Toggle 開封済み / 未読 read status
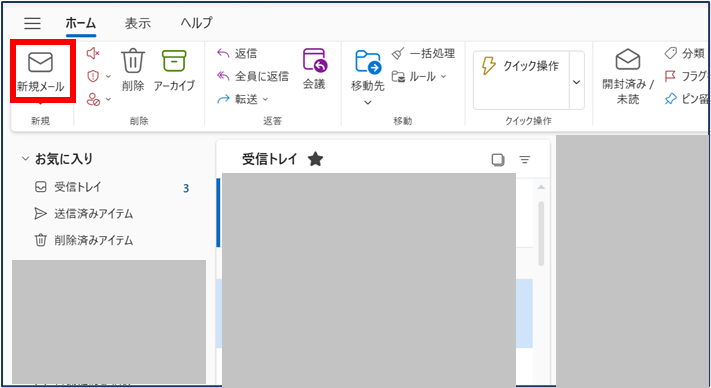 (628, 76)
